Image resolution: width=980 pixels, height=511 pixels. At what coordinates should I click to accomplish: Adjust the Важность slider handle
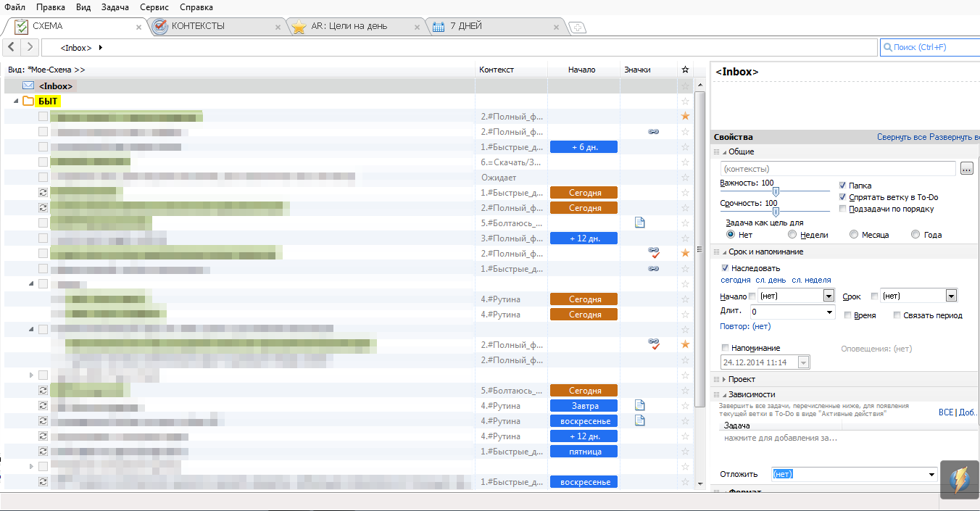[776, 191]
